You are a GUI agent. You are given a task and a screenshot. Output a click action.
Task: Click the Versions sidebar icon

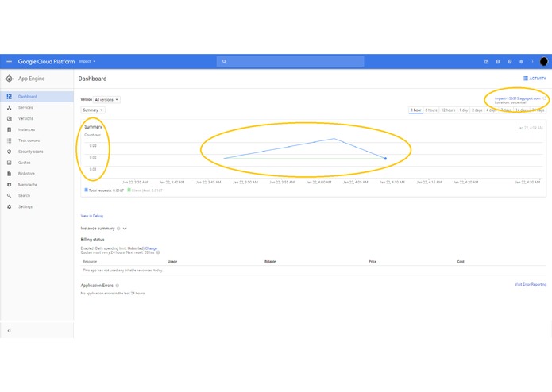(10, 118)
